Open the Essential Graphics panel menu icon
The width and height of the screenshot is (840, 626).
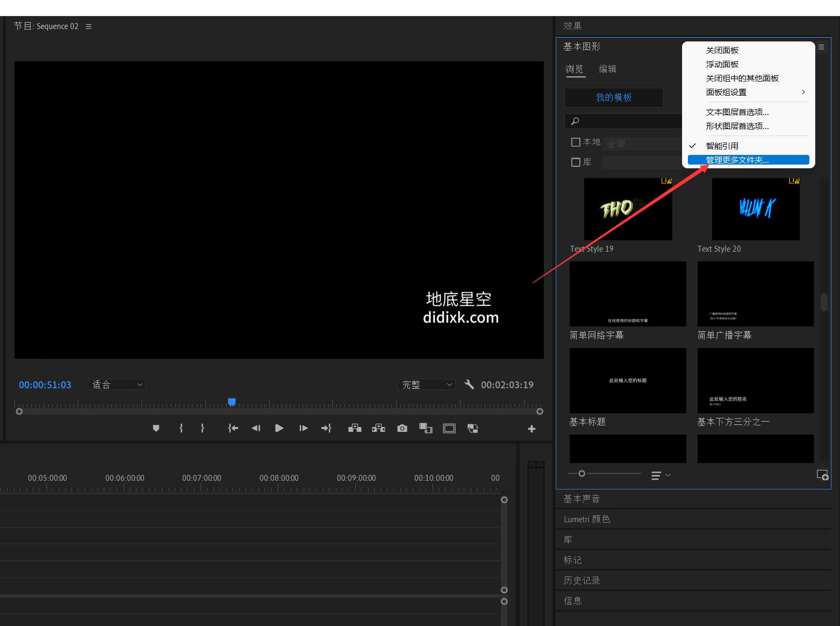[821, 47]
